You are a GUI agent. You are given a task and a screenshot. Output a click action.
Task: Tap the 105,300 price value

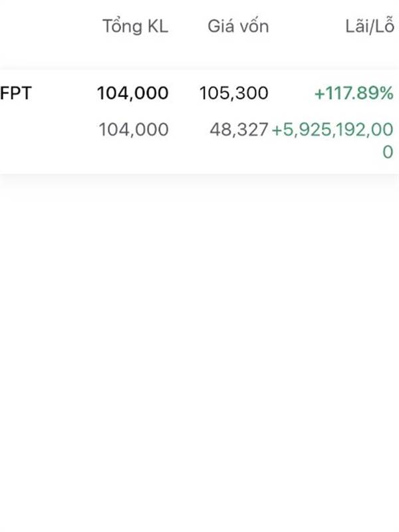pyautogui.click(x=233, y=93)
